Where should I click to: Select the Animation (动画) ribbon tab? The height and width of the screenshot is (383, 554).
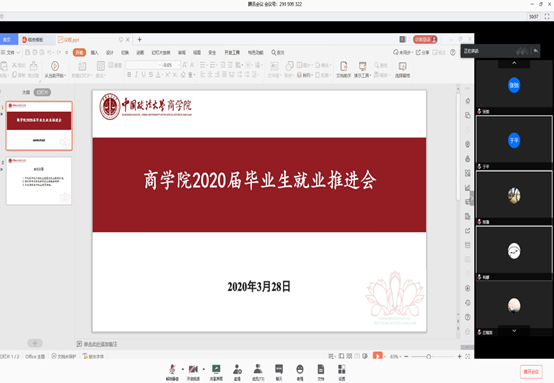tap(140, 52)
